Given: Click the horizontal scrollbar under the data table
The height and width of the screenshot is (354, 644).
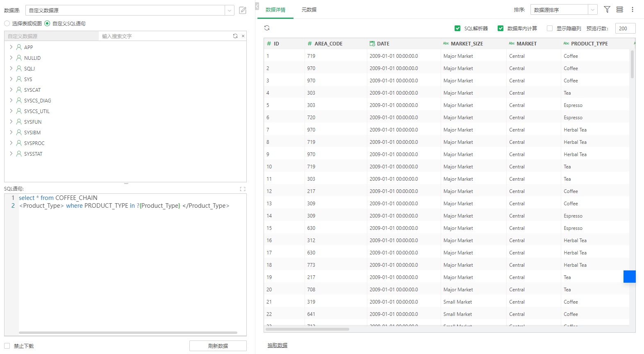Looking at the screenshot, I should 307,329.
